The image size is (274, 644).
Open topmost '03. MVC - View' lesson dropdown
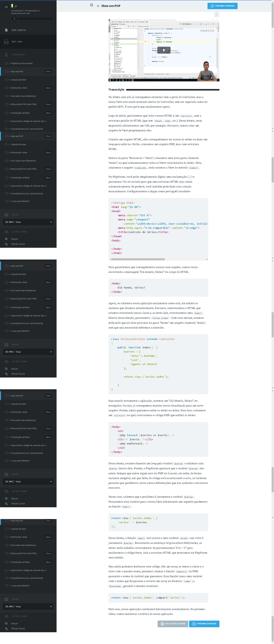(x=28, y=222)
